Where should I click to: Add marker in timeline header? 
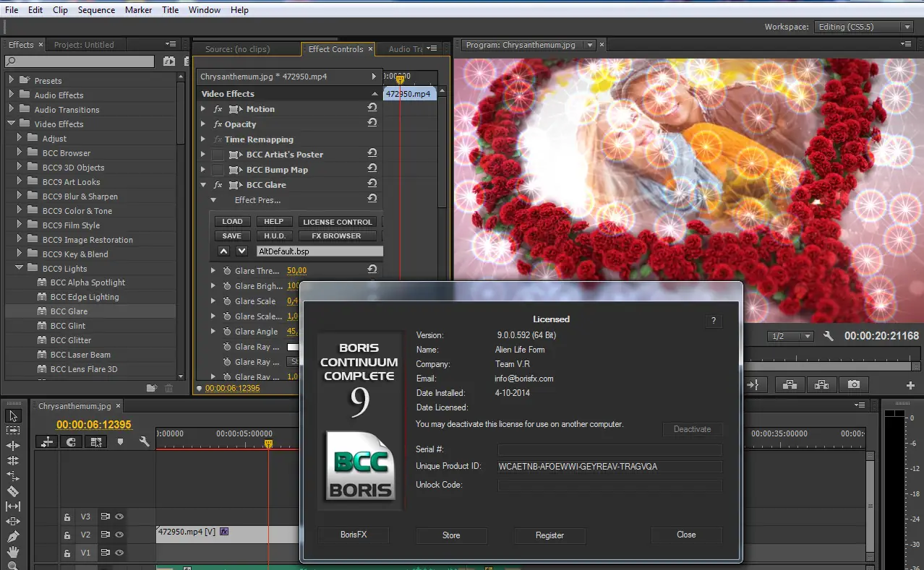120,442
